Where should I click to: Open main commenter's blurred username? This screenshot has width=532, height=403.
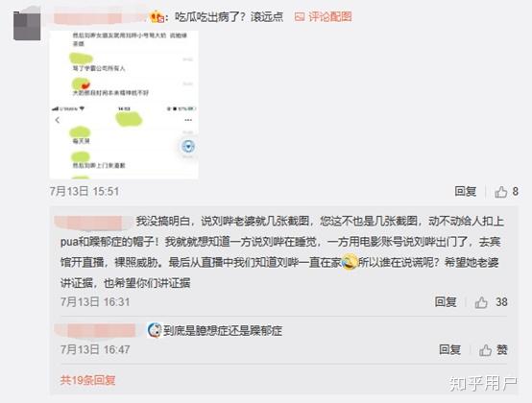pyautogui.click(x=98, y=17)
